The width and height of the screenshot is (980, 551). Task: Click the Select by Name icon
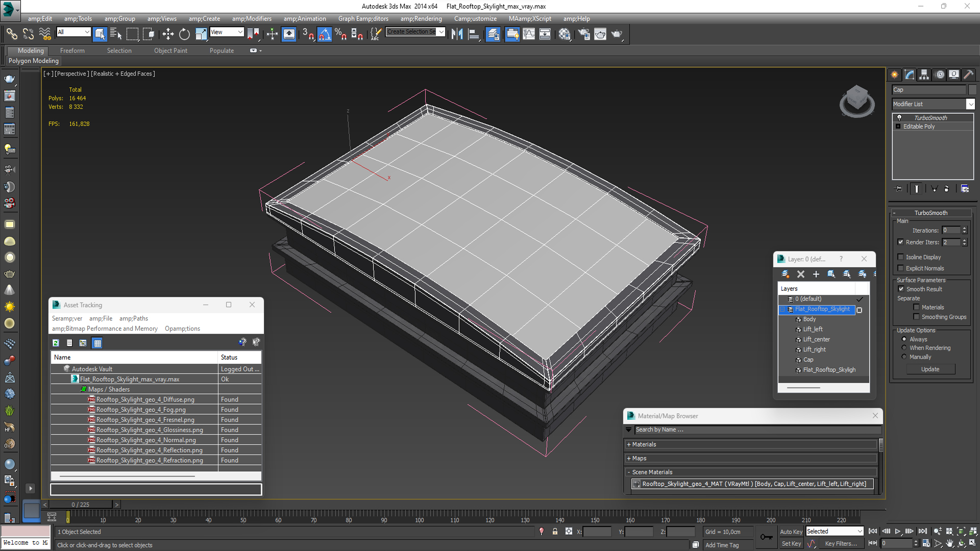tap(116, 34)
